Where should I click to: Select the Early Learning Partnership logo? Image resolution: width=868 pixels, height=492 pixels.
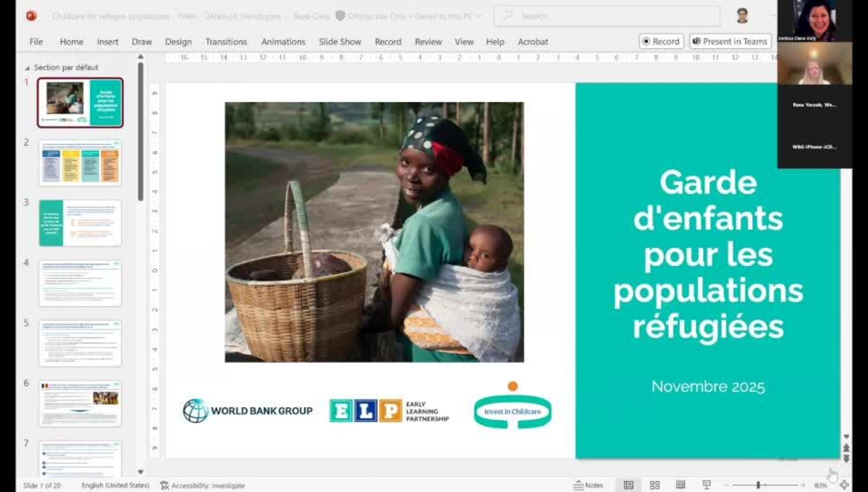tap(389, 411)
